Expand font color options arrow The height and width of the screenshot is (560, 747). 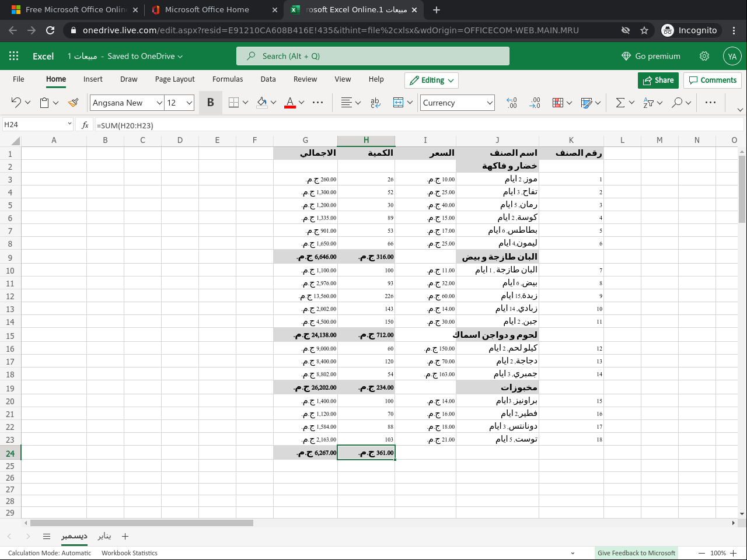pyautogui.click(x=301, y=103)
